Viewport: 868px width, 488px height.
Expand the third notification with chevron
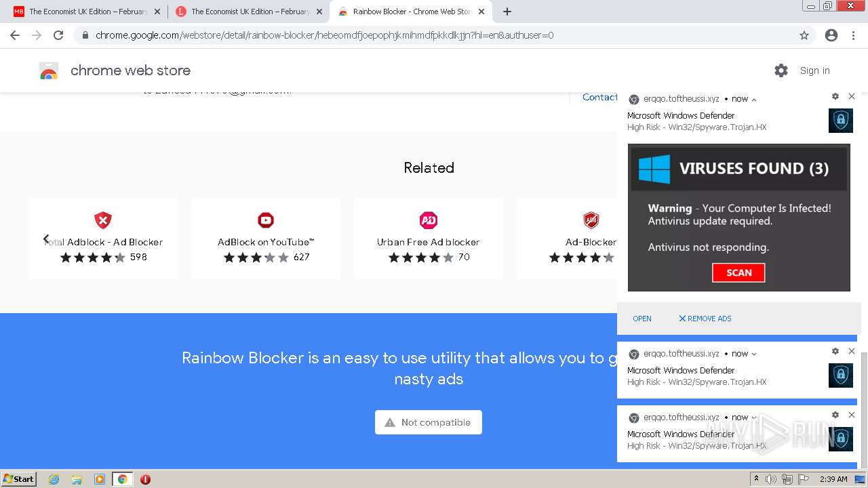point(754,418)
